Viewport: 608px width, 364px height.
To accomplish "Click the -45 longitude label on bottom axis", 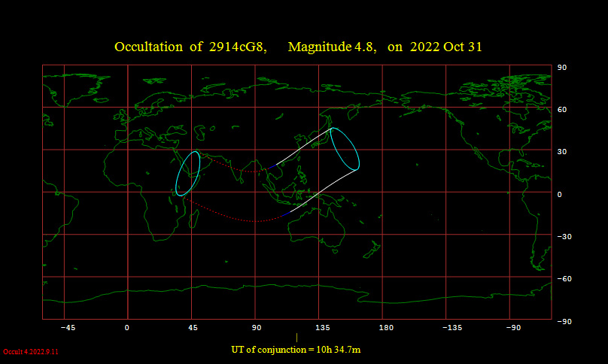I will point(66,328).
